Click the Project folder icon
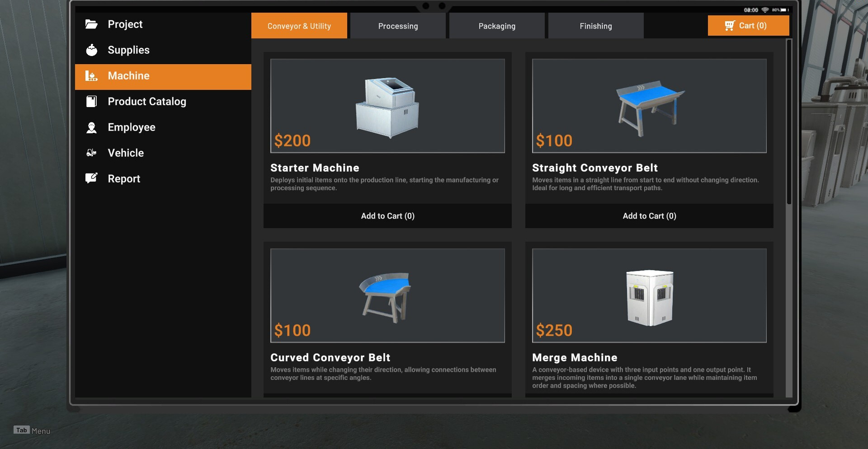 point(91,24)
